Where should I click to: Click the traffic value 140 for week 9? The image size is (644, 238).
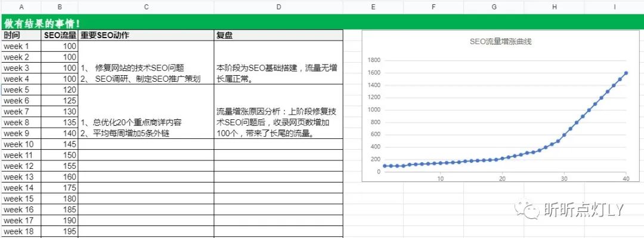click(x=60, y=134)
